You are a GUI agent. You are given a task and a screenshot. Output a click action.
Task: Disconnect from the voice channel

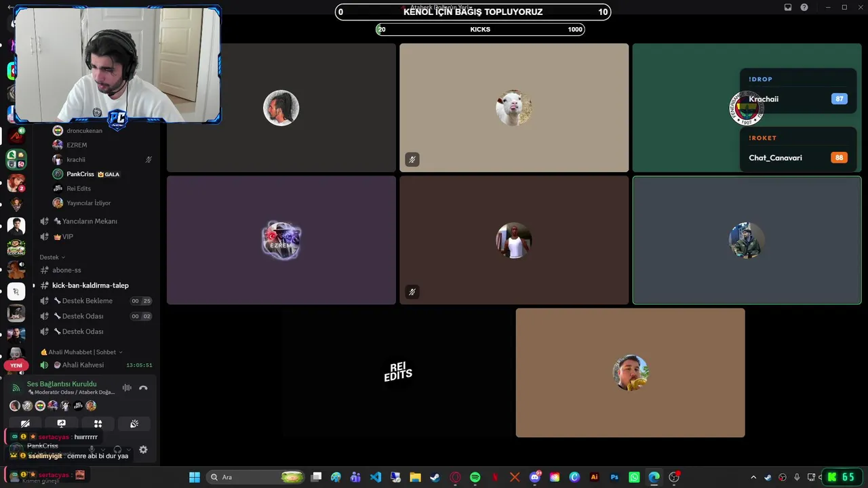pyautogui.click(x=143, y=388)
